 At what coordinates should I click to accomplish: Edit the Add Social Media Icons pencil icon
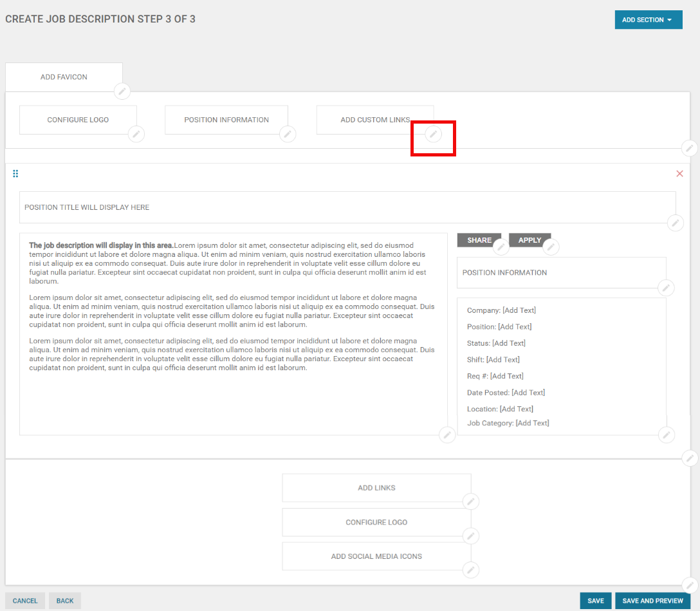pyautogui.click(x=471, y=570)
